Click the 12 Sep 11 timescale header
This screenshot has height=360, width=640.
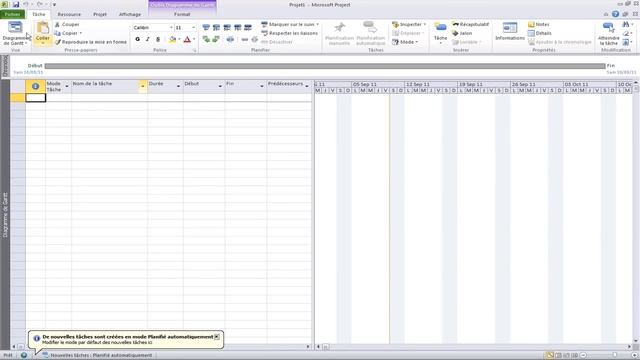click(431, 84)
